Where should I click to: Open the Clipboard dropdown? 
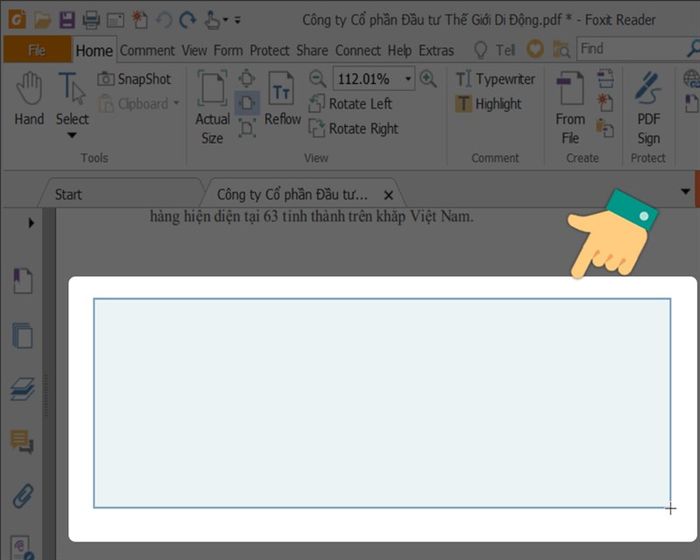139,104
